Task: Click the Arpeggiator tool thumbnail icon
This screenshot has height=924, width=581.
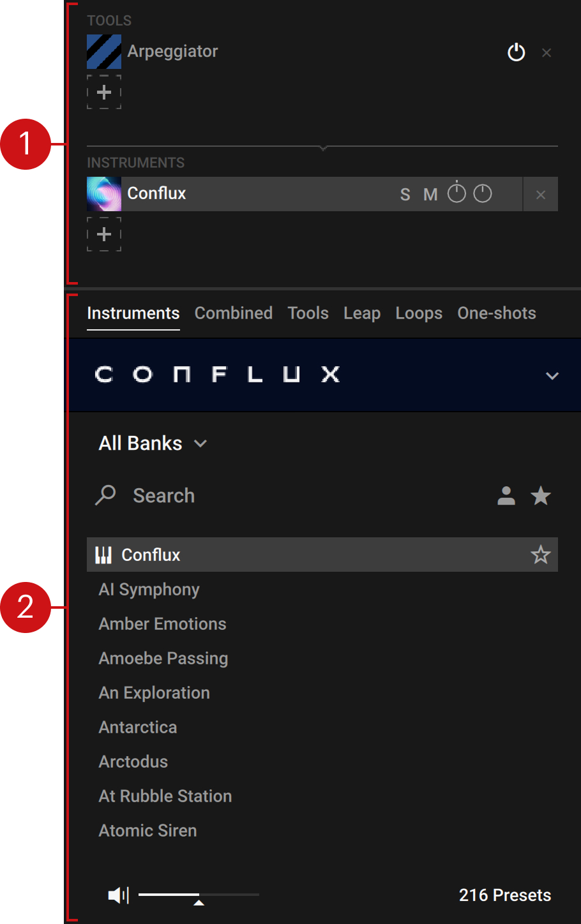Action: [x=104, y=52]
